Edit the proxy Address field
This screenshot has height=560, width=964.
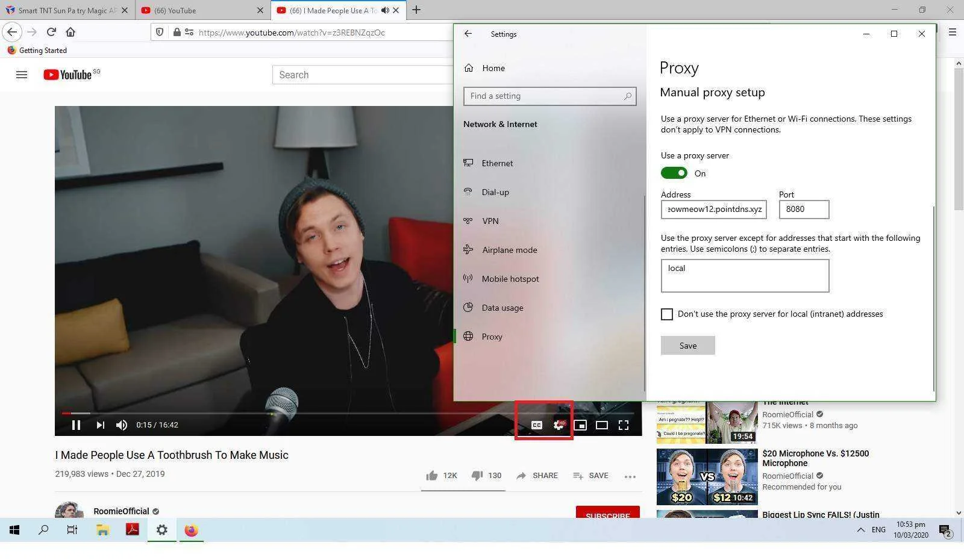click(x=713, y=210)
